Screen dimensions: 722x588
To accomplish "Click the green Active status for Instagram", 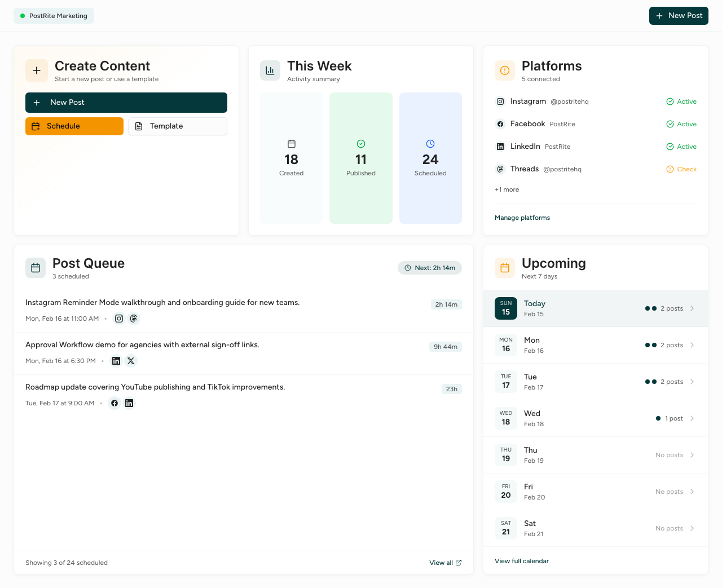I will click(681, 101).
